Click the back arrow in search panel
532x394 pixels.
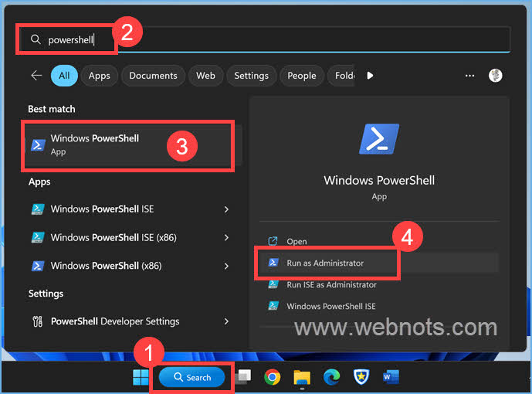pos(36,76)
